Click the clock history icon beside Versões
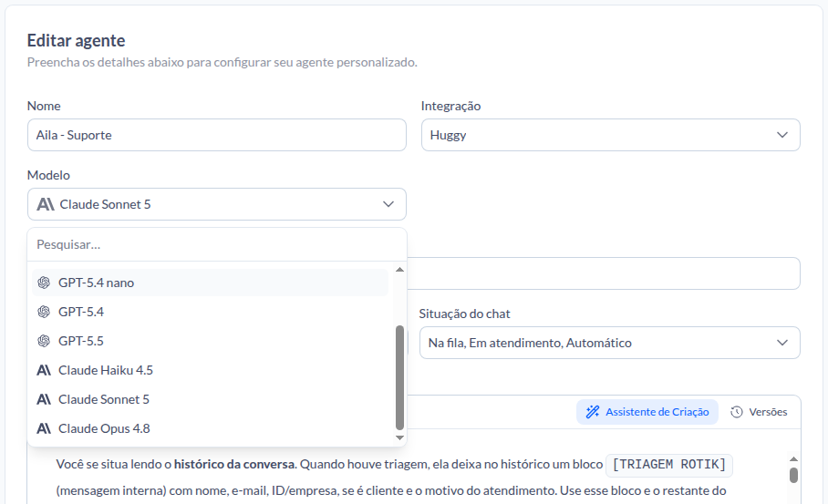 (x=737, y=412)
